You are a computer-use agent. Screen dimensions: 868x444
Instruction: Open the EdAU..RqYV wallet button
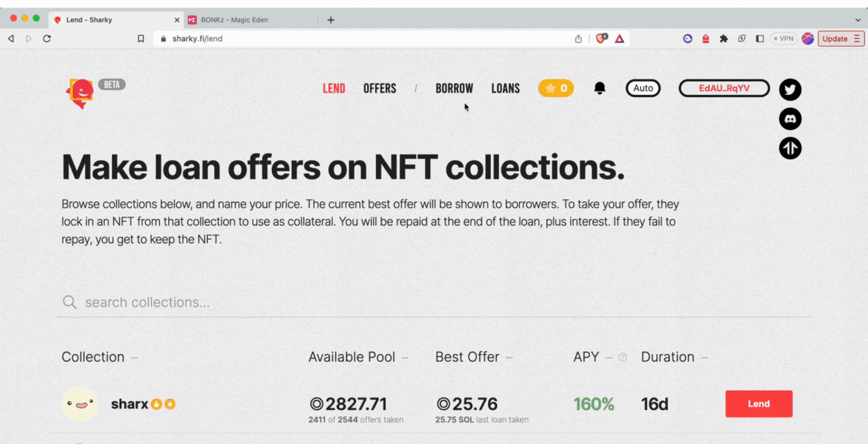724,88
